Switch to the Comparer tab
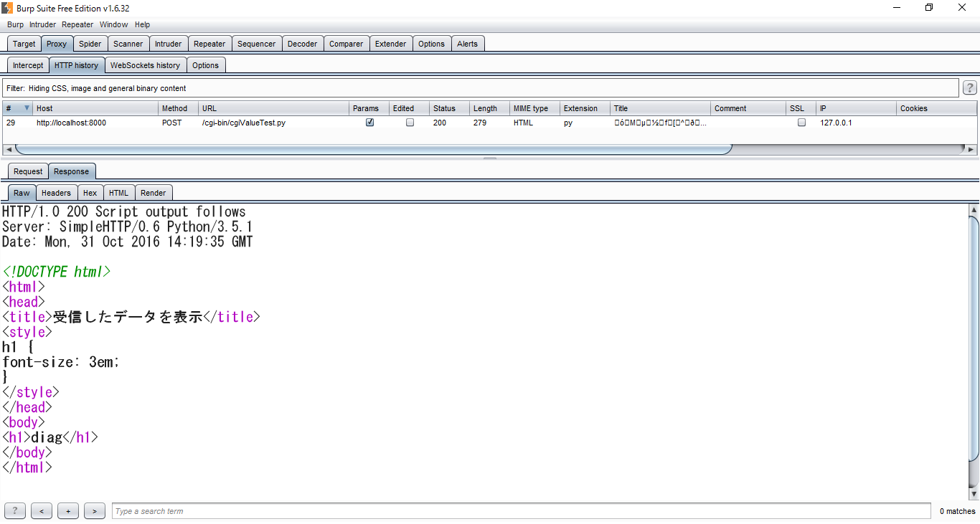This screenshot has height=524, width=980. 347,44
